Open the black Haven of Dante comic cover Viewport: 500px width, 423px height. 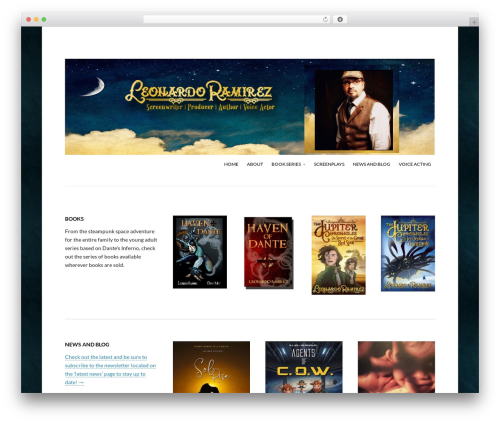pyautogui.click(x=200, y=252)
